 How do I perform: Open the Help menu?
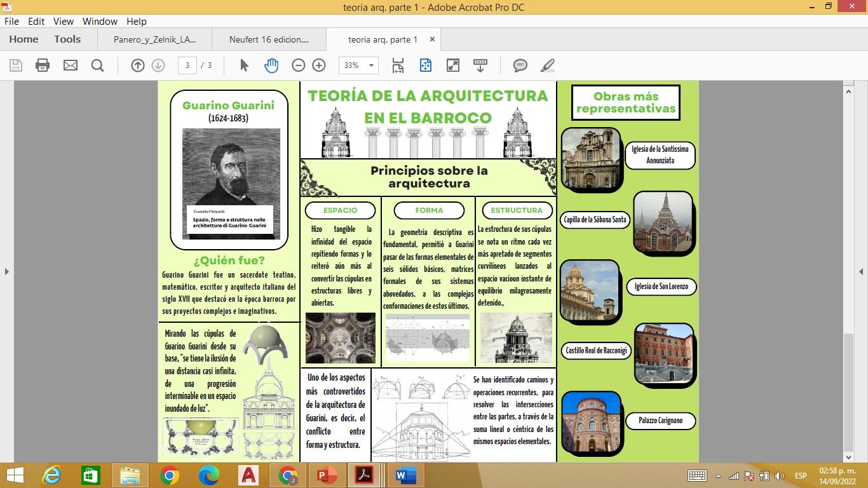(137, 21)
